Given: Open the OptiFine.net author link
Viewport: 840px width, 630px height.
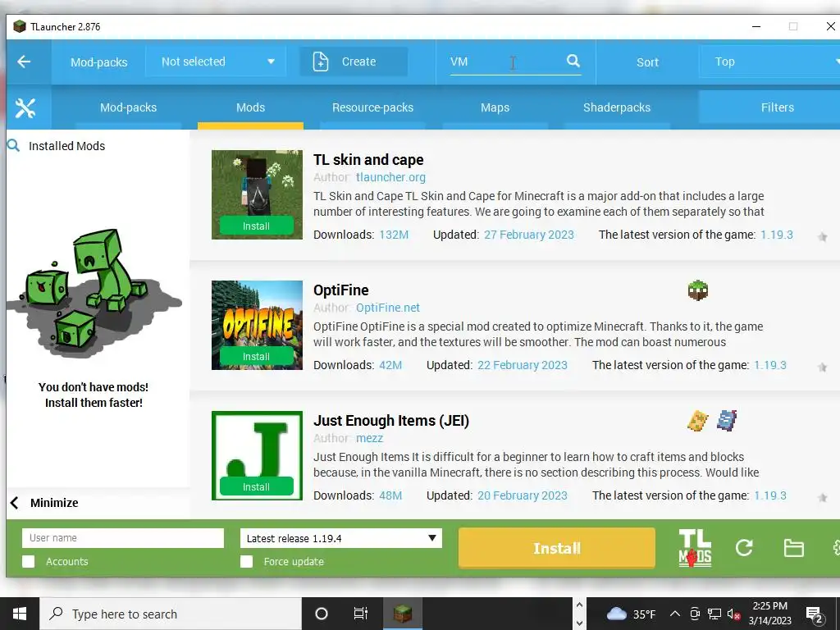Looking at the screenshot, I should 388,308.
